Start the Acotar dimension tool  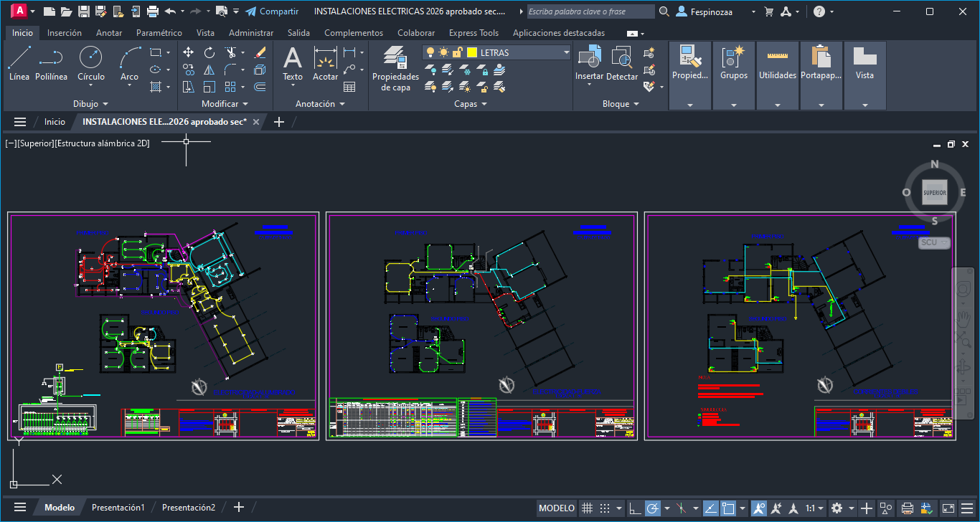coord(325,64)
